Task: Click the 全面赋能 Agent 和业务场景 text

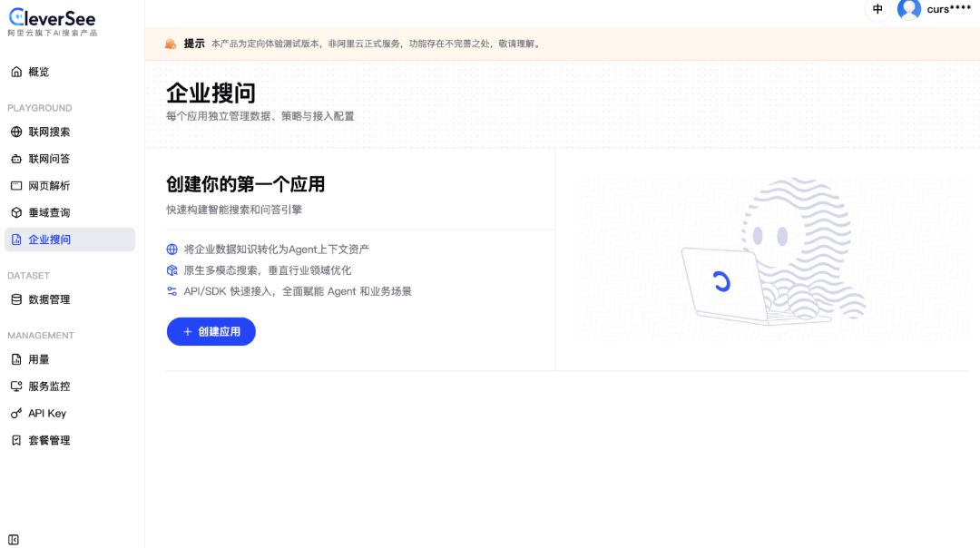Action: (347, 291)
